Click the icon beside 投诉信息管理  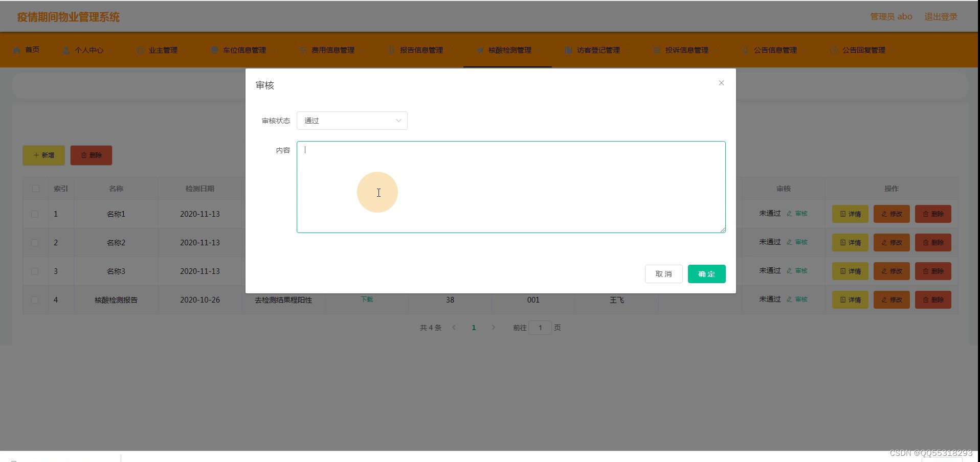(657, 50)
